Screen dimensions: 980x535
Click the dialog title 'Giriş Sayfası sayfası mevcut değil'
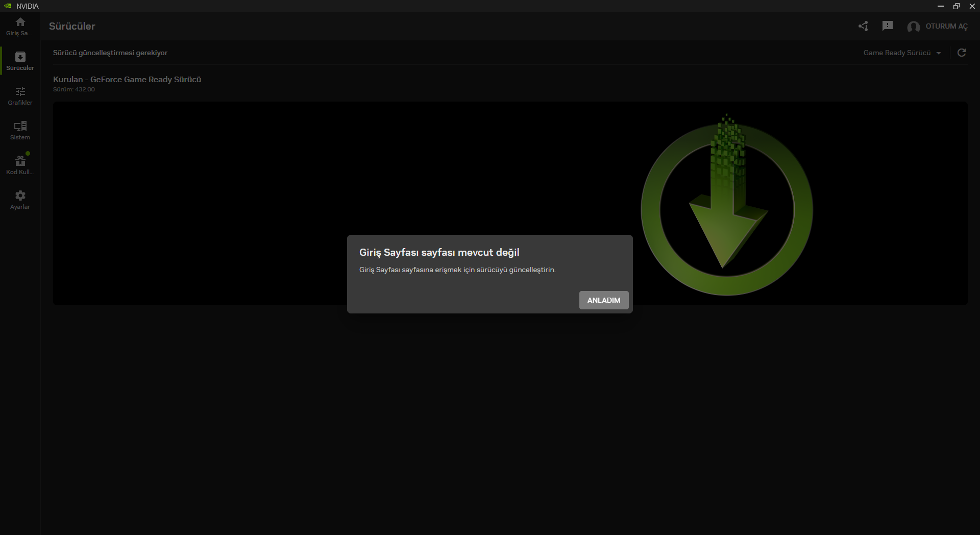point(439,252)
